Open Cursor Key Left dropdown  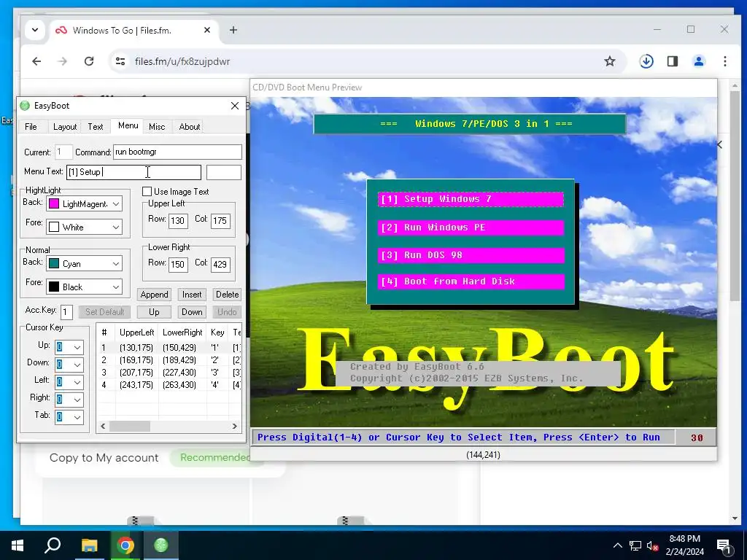point(77,382)
